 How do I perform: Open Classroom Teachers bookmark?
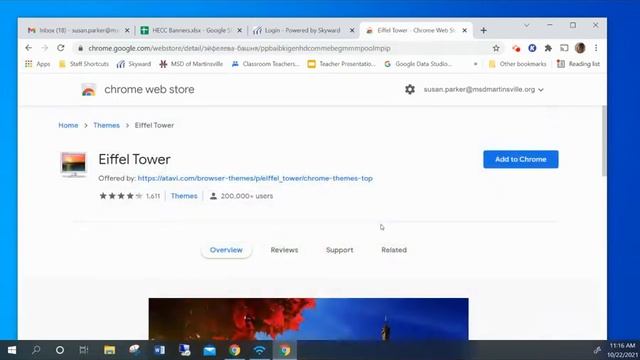coord(266,64)
